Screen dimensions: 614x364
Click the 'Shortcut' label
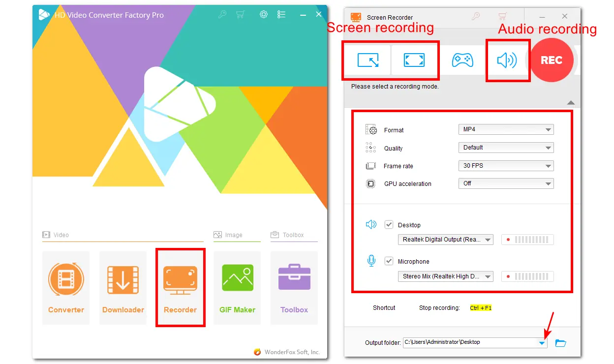(384, 308)
